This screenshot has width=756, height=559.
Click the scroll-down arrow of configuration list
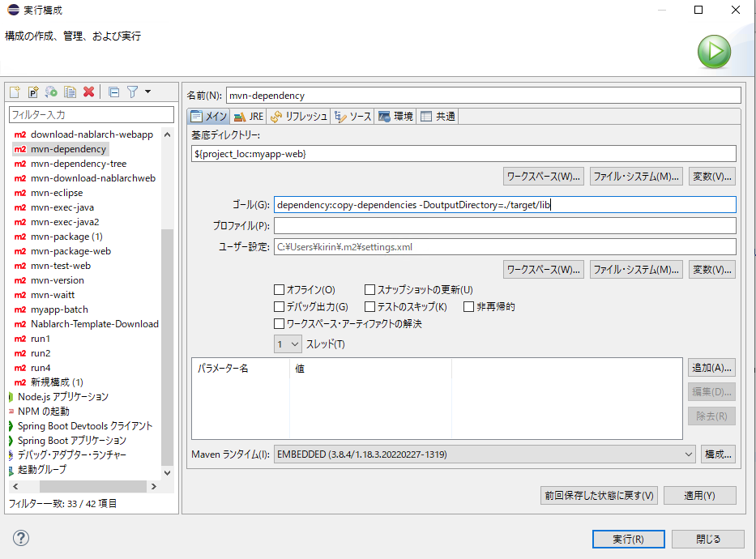(167, 473)
